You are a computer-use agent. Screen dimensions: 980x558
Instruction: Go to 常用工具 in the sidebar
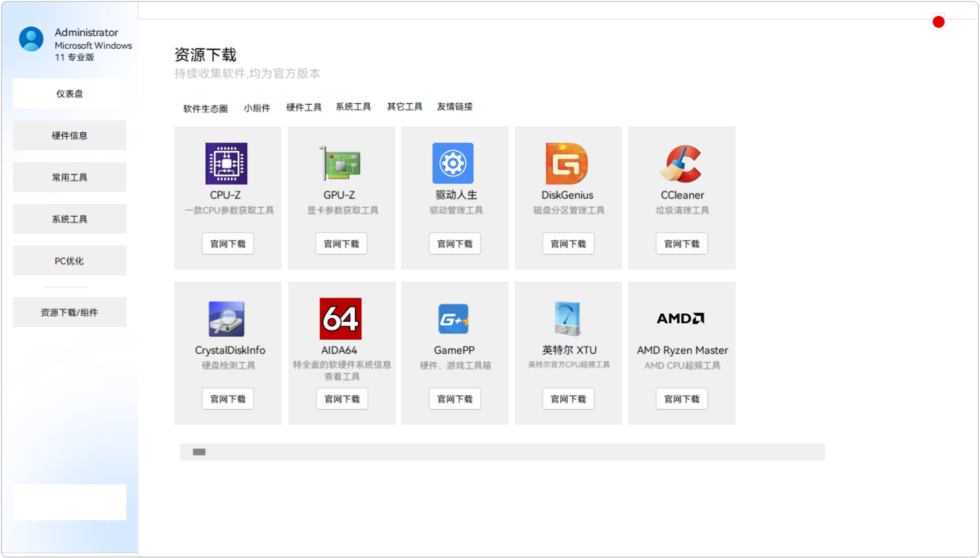[70, 177]
